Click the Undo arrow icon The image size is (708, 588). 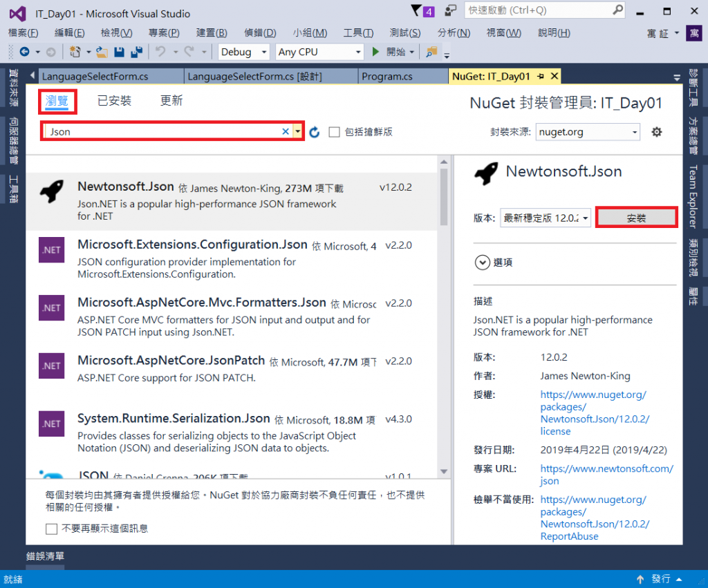tap(160, 52)
